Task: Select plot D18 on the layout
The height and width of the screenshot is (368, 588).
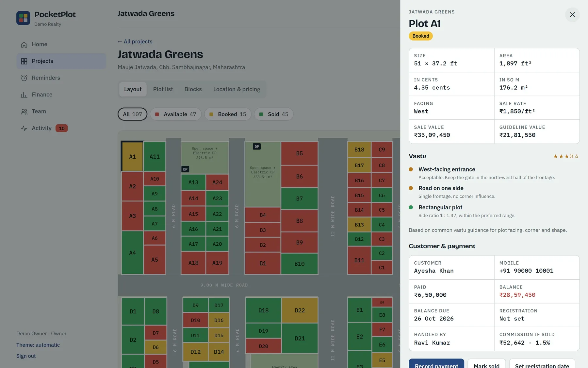Action: tap(263, 310)
